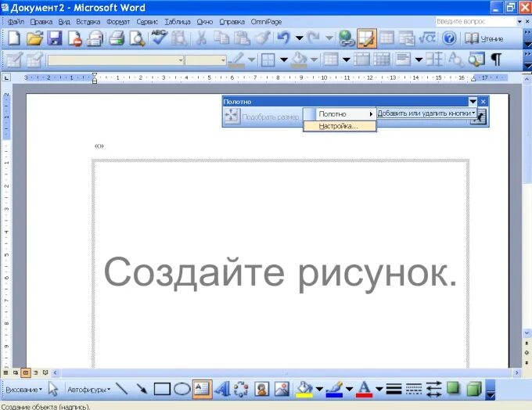Viewport: 532px width, 410px height.
Task: Open the equation editor square-root icon
Action: pyautogui.click(x=427, y=38)
